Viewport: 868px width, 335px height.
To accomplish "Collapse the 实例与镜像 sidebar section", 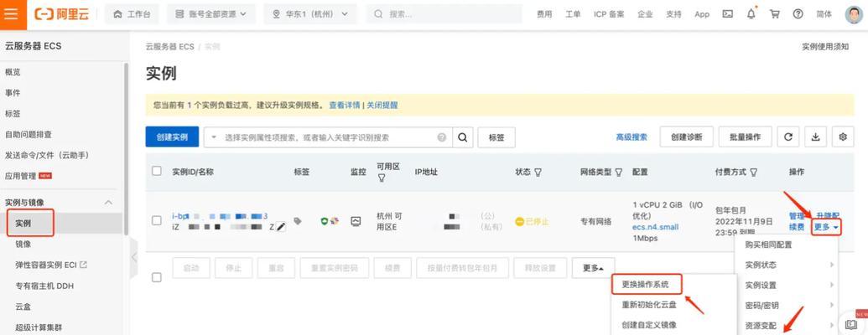I will (x=108, y=203).
